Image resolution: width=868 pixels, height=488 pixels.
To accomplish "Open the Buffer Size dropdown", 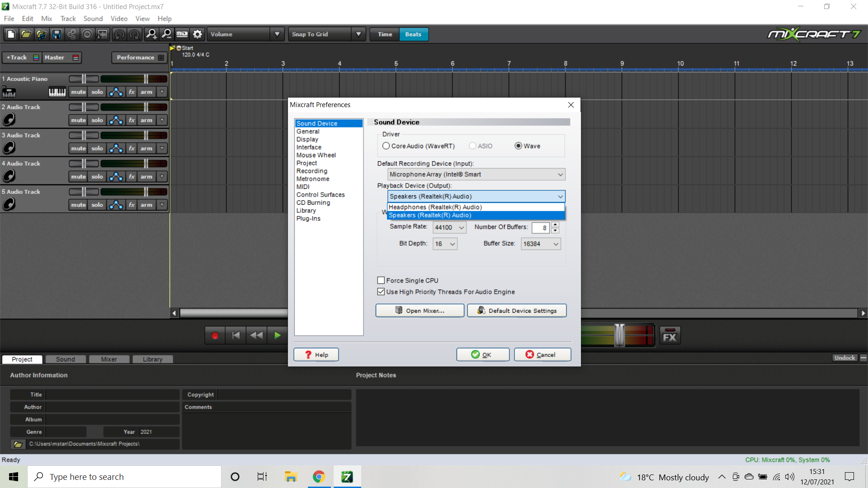I will pos(541,244).
